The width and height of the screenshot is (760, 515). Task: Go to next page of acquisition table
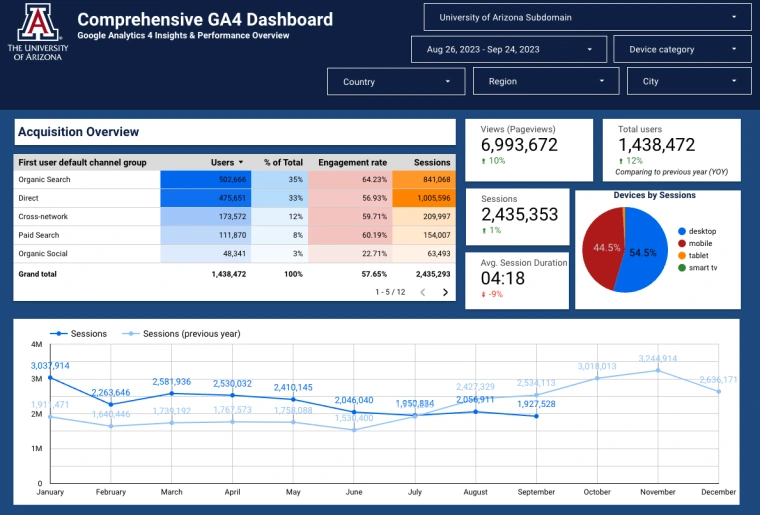[x=445, y=292]
